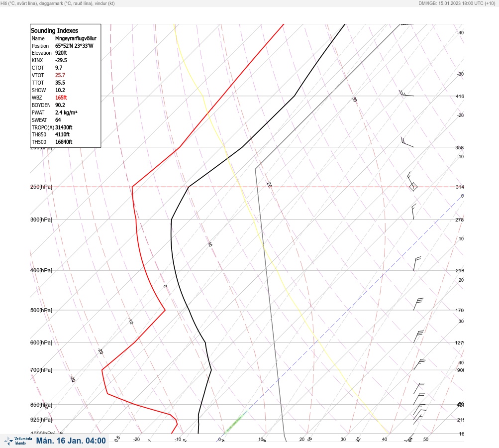Click the red VTOT value '25.7'
Screen dimensions: 499x448
tap(60, 75)
